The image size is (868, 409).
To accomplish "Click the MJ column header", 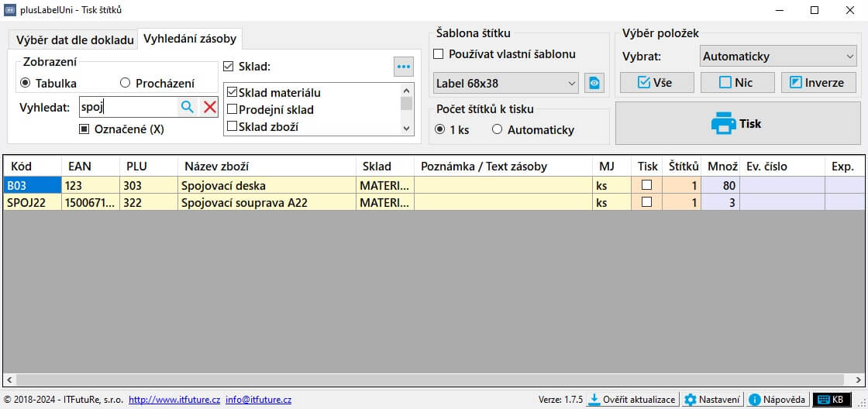I will tap(611, 167).
